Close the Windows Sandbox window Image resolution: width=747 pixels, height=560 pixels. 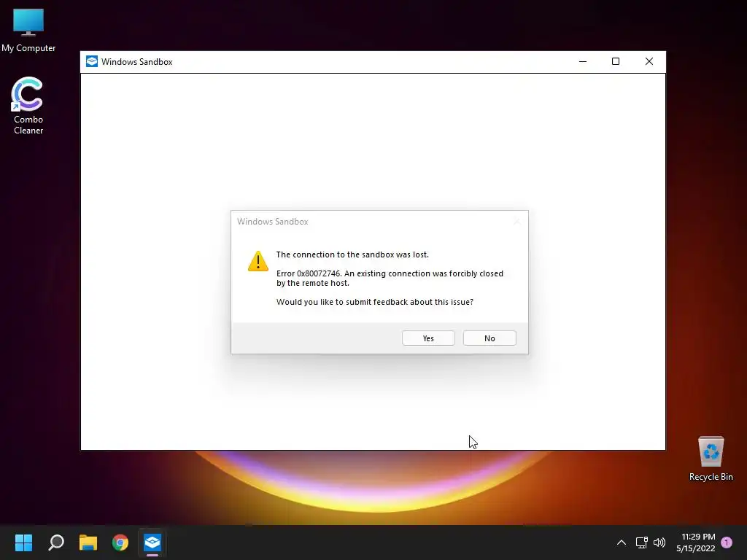point(649,61)
